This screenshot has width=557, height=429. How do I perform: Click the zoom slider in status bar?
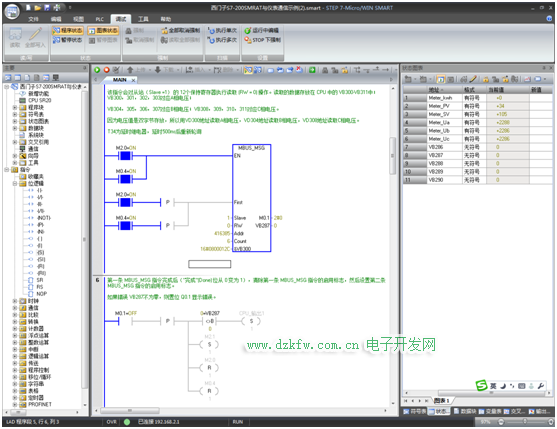tap(525, 422)
